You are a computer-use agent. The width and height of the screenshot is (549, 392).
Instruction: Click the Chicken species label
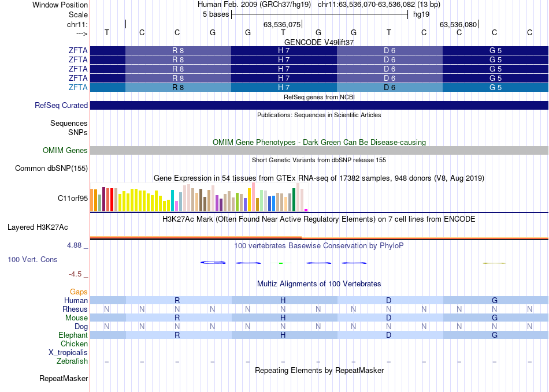(x=74, y=344)
